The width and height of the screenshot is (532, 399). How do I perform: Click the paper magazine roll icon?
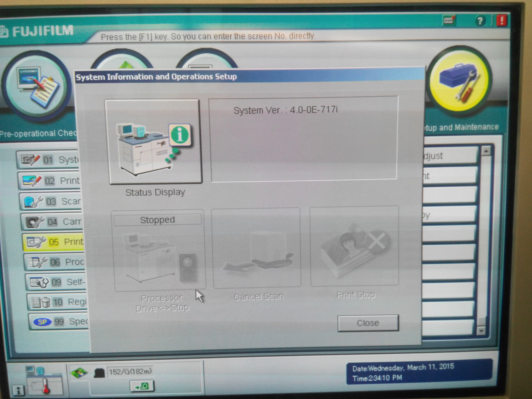coord(99,373)
